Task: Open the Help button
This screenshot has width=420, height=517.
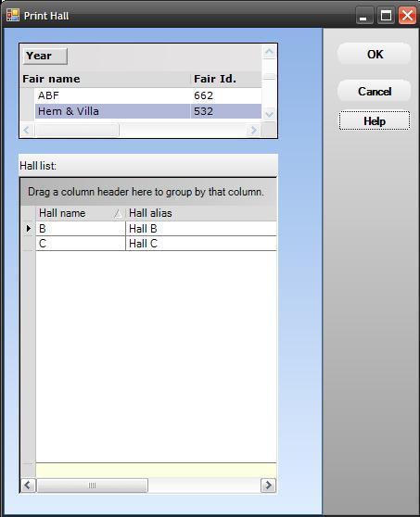Action: click(375, 120)
